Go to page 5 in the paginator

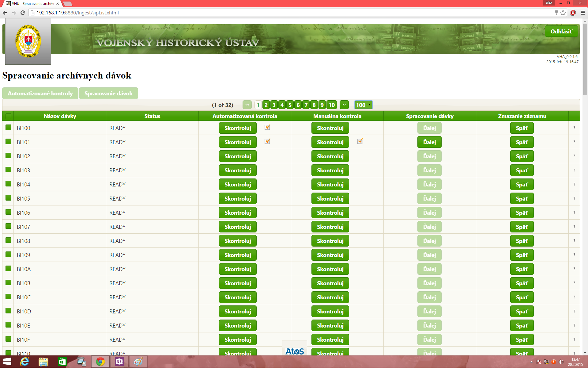(290, 105)
